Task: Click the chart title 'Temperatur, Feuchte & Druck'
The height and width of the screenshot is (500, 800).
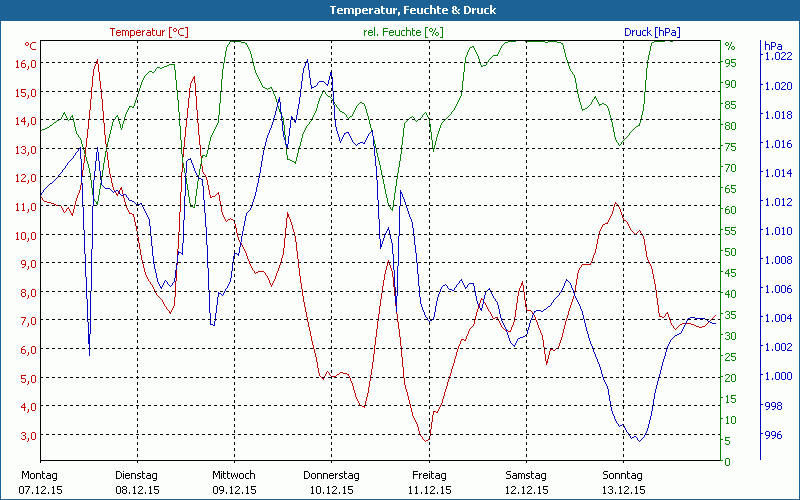Action: 399,10
